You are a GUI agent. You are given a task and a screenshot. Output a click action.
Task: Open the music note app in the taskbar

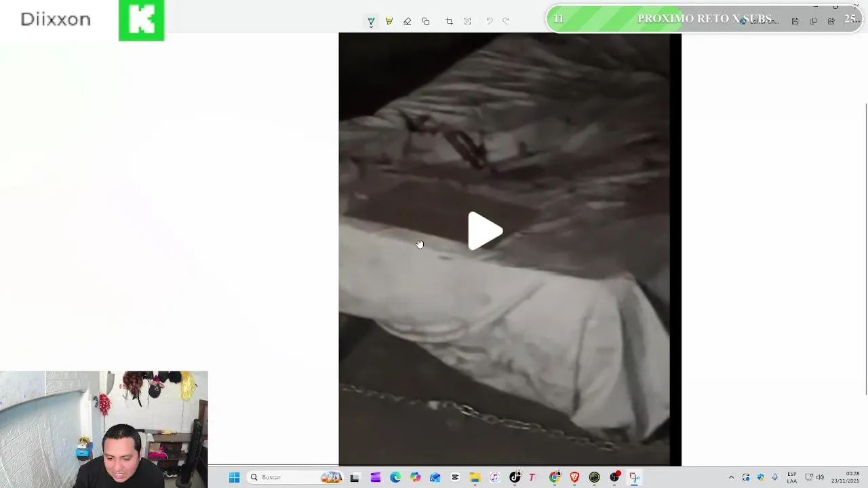pyautogui.click(x=494, y=477)
